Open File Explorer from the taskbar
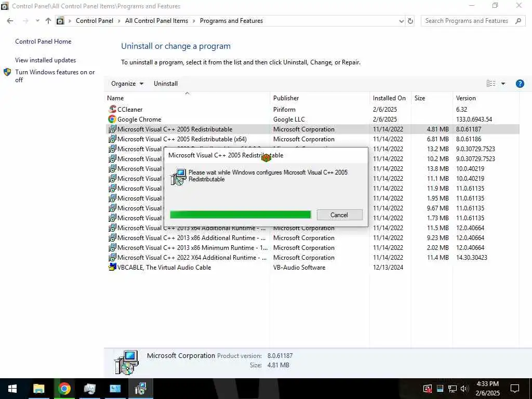 [x=38, y=389]
